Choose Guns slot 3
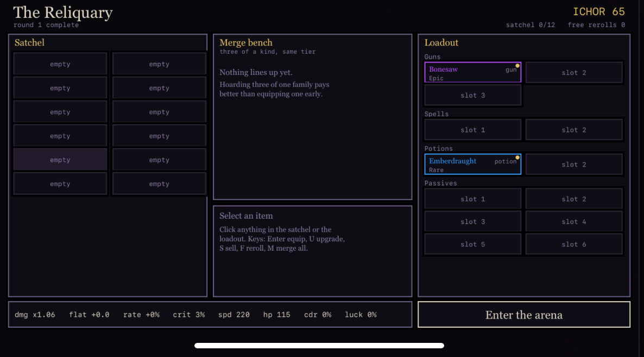This screenshot has width=644, height=357. coord(473,95)
